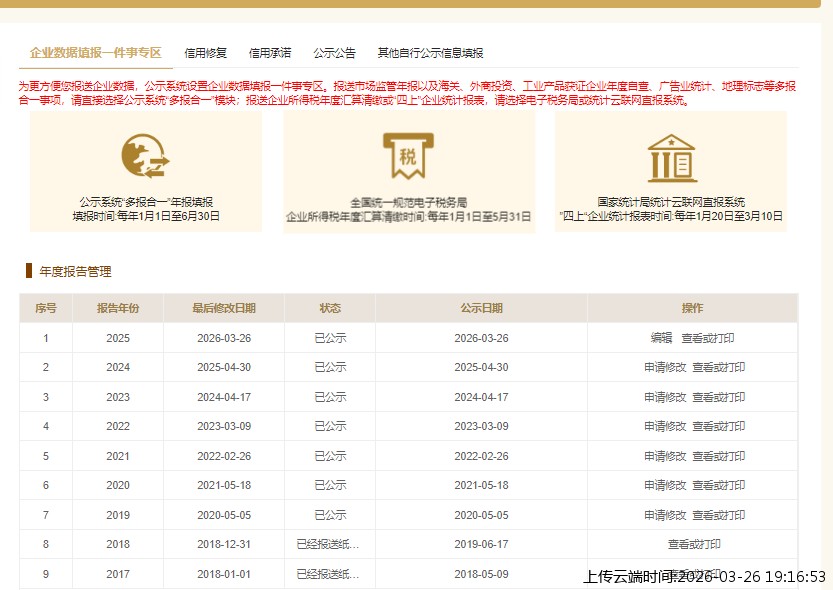Click 申请修改 for the 2023 report

(664, 397)
